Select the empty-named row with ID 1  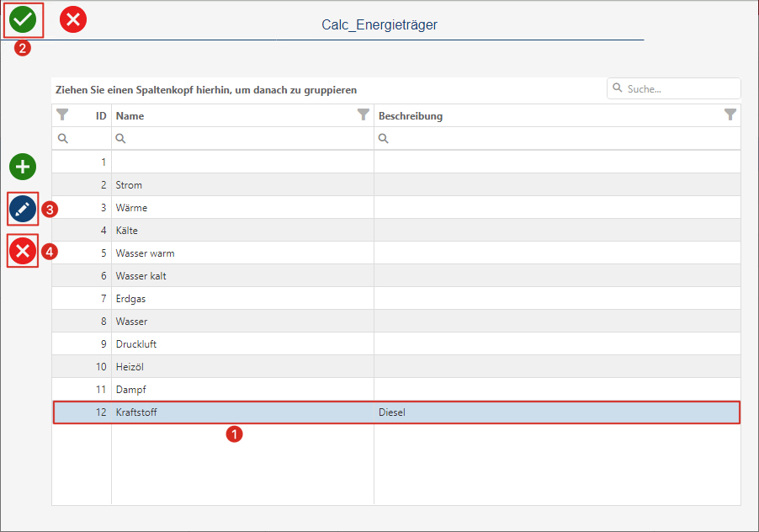point(396,162)
